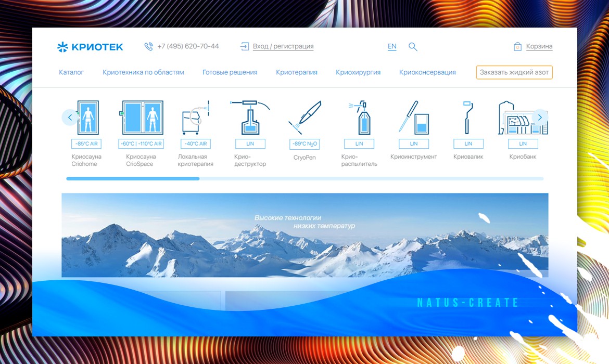
Task: Click the Криораспылитель label text
Action: [x=359, y=160]
